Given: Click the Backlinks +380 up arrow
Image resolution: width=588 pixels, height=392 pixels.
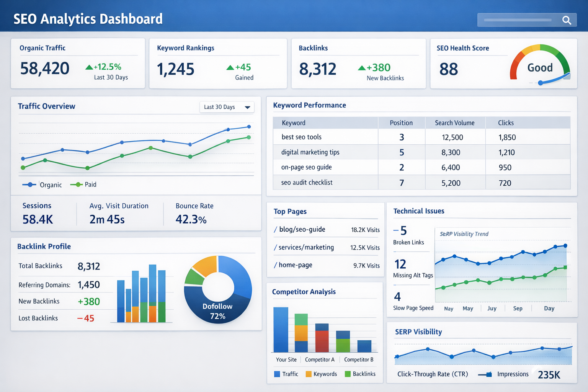Looking at the screenshot, I should coord(362,68).
